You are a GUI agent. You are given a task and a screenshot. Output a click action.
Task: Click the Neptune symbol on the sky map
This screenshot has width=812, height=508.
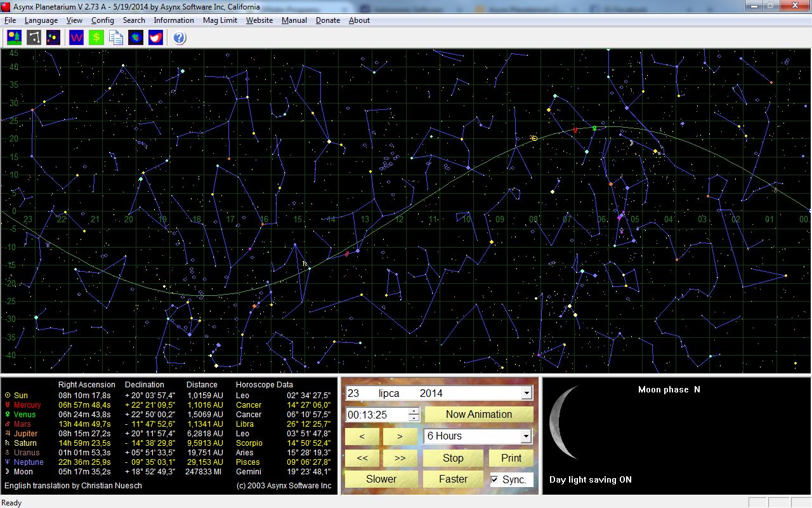(x=48, y=244)
